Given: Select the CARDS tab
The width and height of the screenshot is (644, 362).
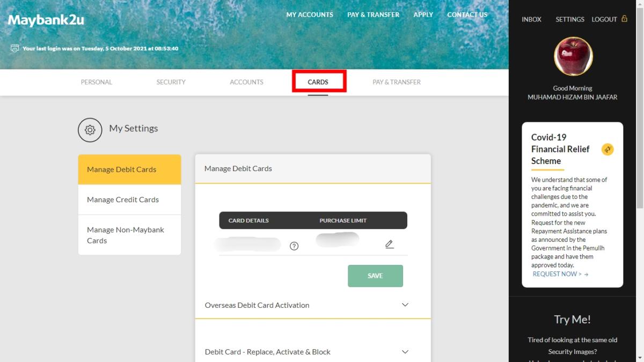Looking at the screenshot, I should pyautogui.click(x=318, y=82).
